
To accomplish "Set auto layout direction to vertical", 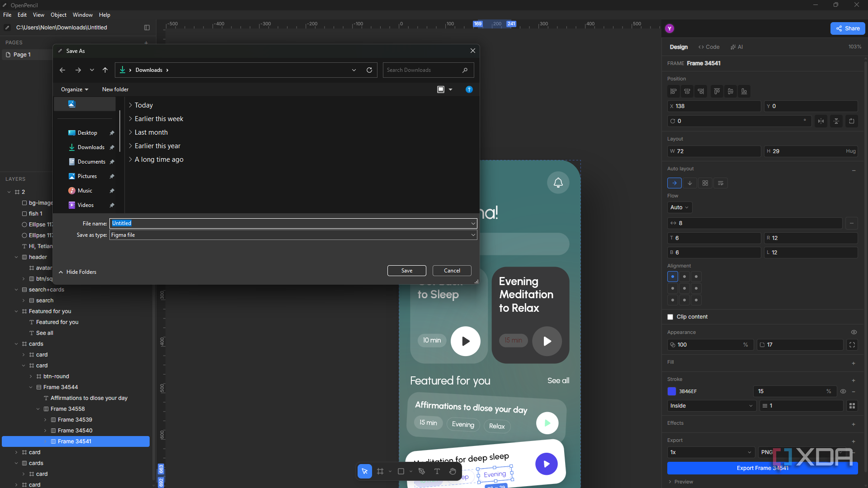I will coord(690,183).
